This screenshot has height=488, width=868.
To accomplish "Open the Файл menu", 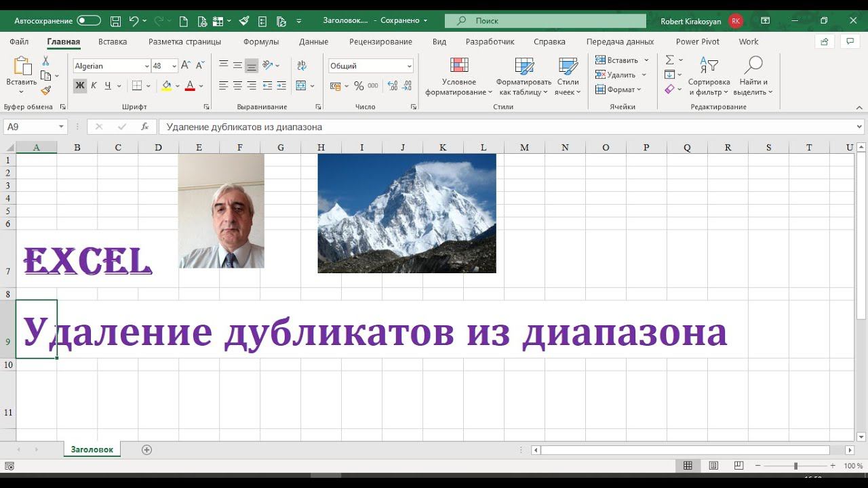I will click(x=19, y=41).
